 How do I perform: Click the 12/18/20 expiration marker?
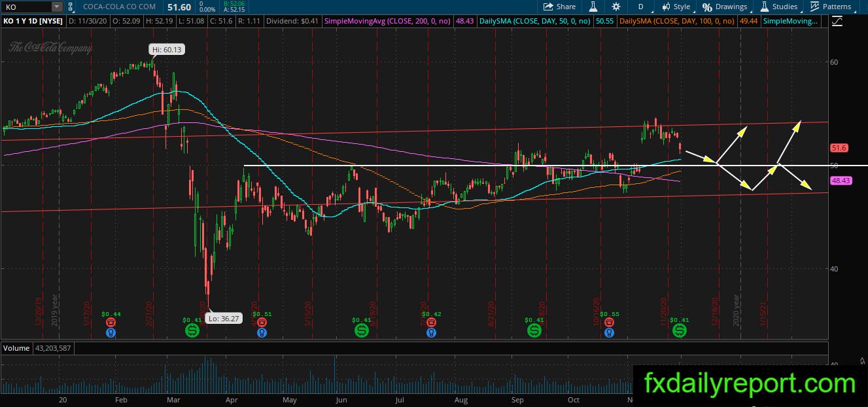716,311
